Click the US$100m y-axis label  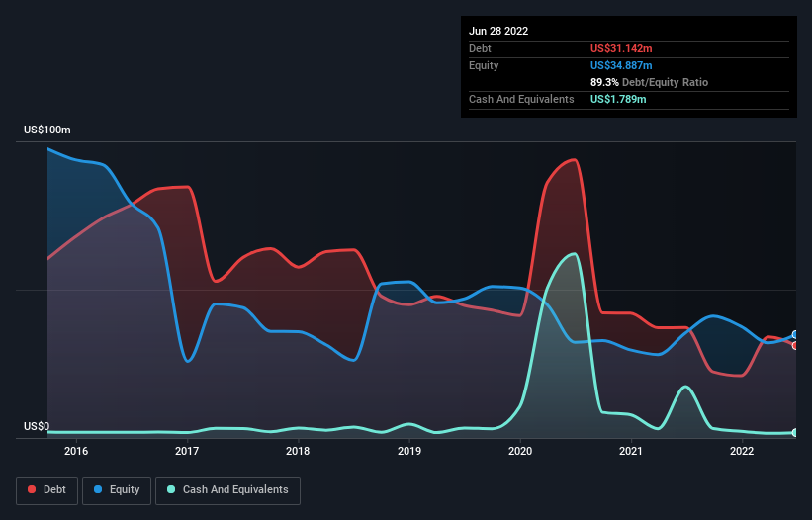tap(47, 130)
